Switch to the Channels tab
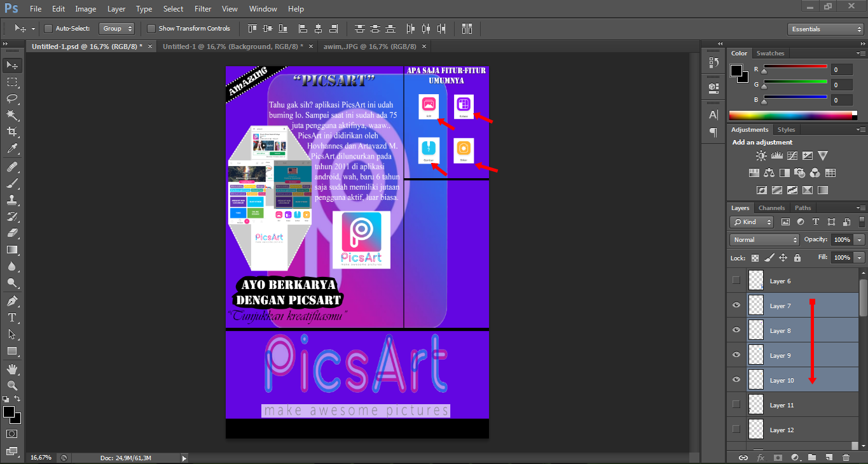The height and width of the screenshot is (464, 868). point(771,208)
